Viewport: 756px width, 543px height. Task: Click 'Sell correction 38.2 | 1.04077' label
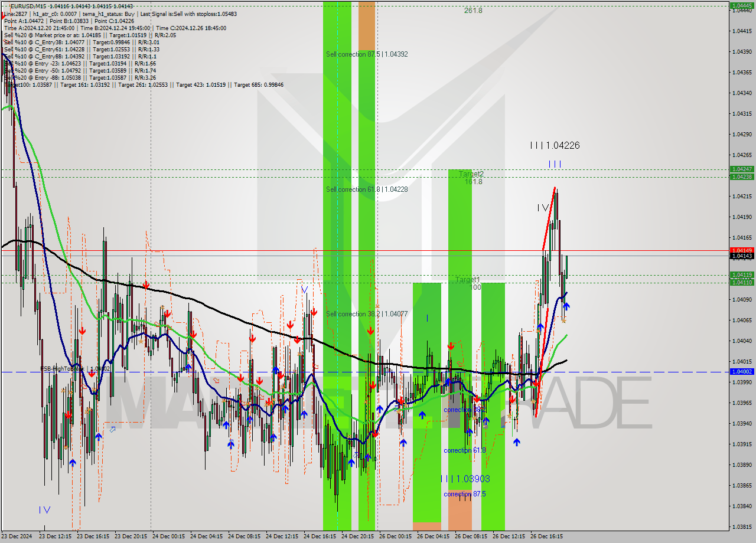(367, 314)
